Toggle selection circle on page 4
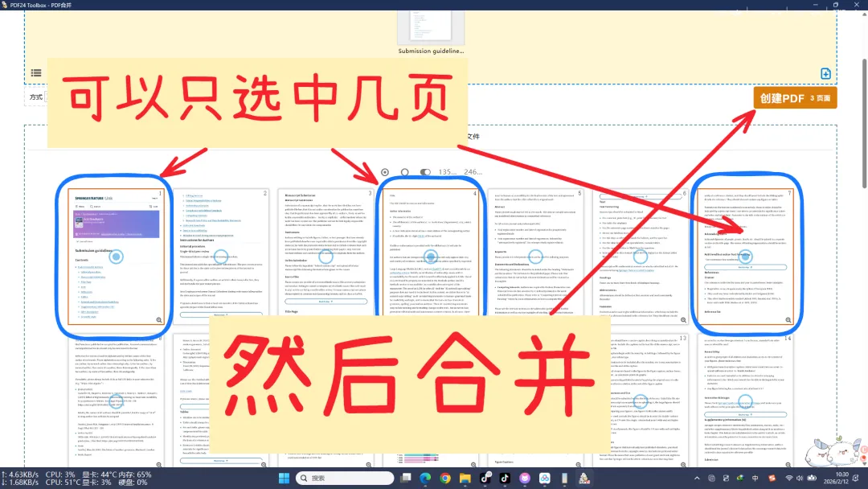868x489 pixels. [431, 257]
